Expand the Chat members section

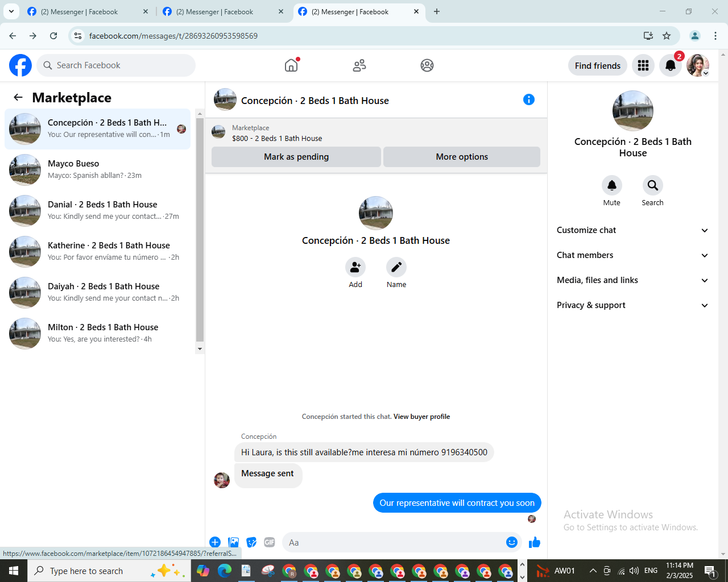pyautogui.click(x=633, y=255)
